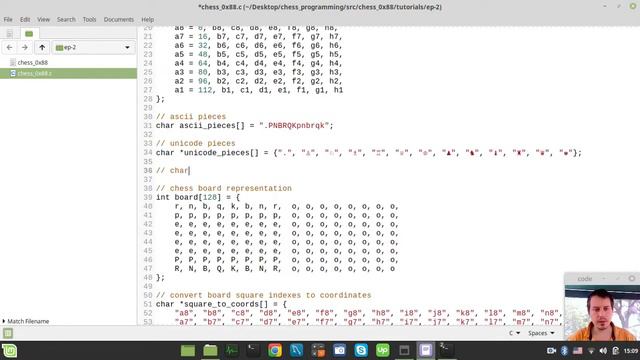Click the unicode_pieces array on line 34
Viewport: 640px width, 360px height.
click(369, 153)
